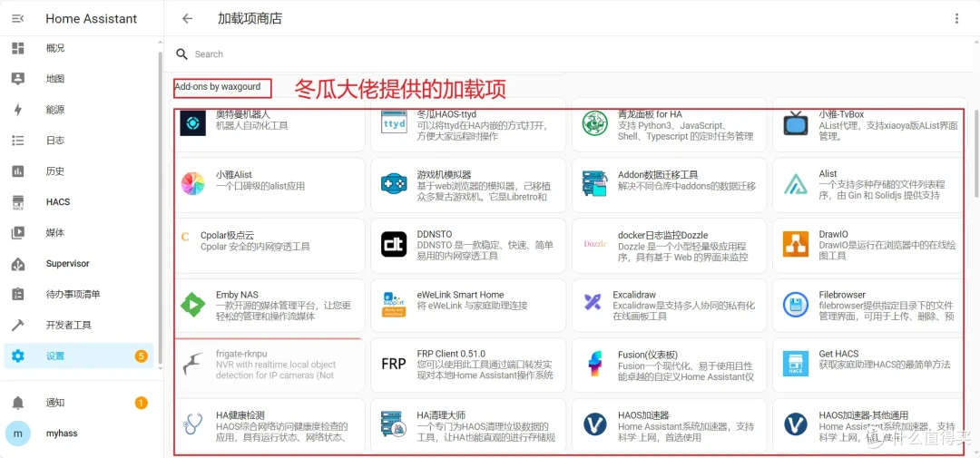Select the 概况 sidebar item

[x=79, y=48]
